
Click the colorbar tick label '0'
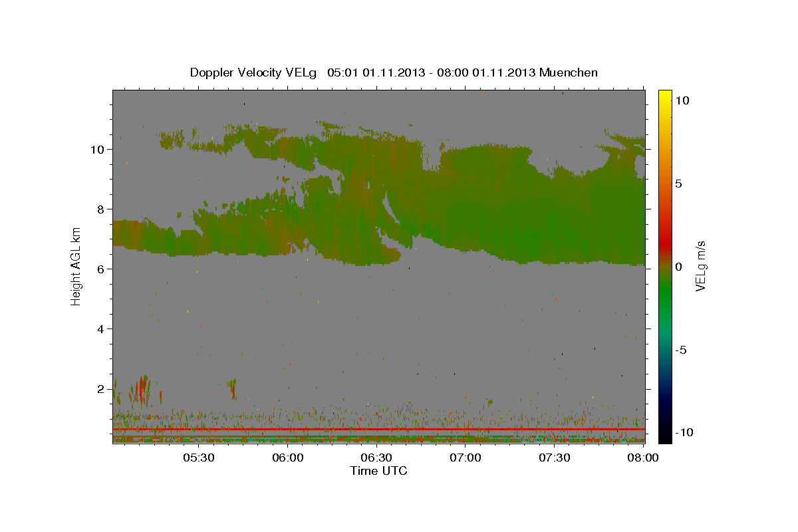pyautogui.click(x=679, y=267)
